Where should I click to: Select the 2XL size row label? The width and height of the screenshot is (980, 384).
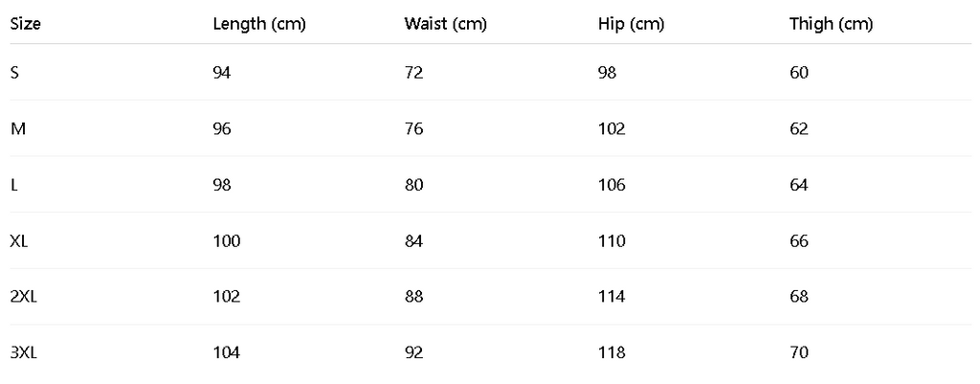tap(23, 297)
